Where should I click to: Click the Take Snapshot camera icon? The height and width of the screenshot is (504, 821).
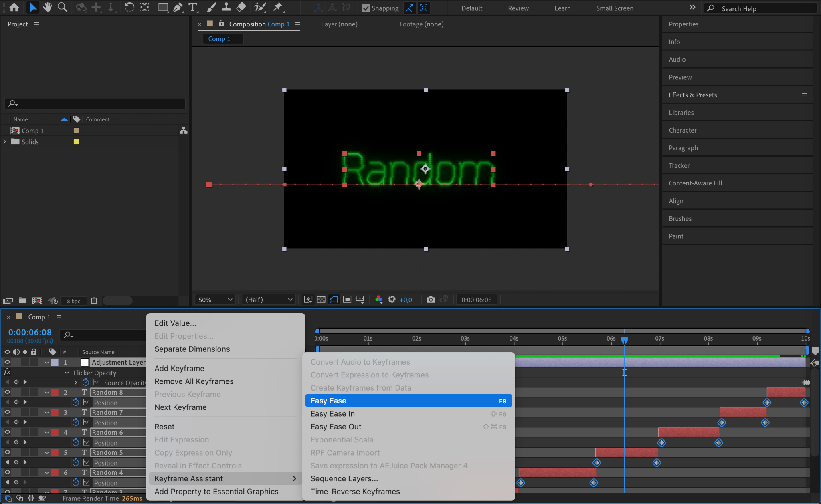(431, 300)
